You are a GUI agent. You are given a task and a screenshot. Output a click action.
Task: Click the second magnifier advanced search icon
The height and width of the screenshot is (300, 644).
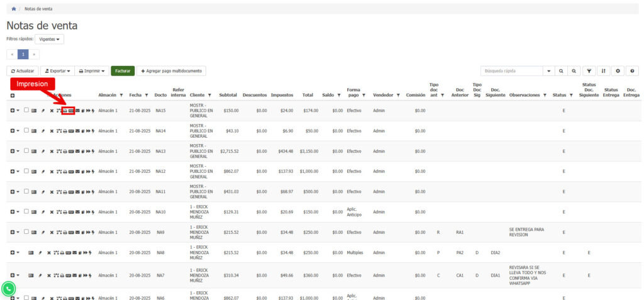(574, 71)
